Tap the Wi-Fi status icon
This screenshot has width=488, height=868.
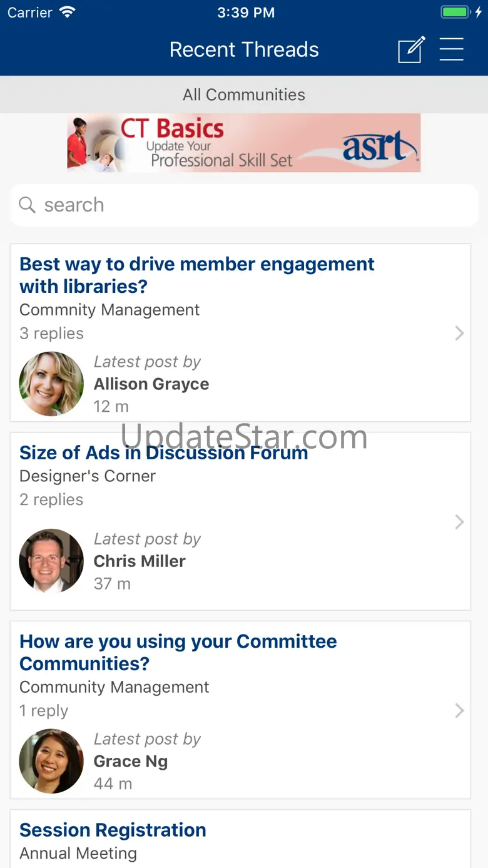[67, 12]
